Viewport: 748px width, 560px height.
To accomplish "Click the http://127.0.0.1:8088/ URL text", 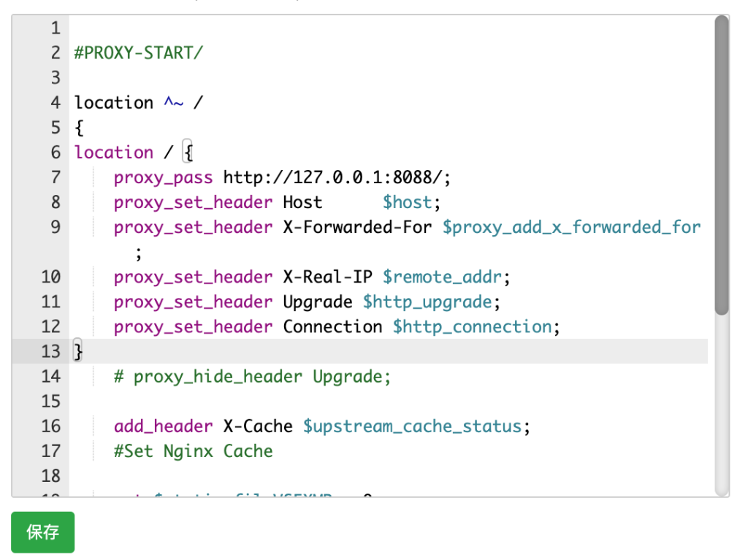I will [337, 177].
